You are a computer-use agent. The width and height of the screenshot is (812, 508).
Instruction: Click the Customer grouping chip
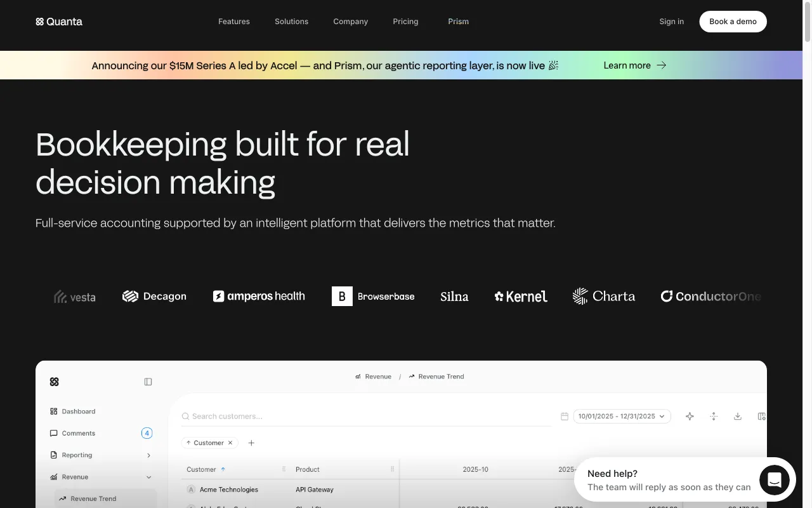[209, 443]
